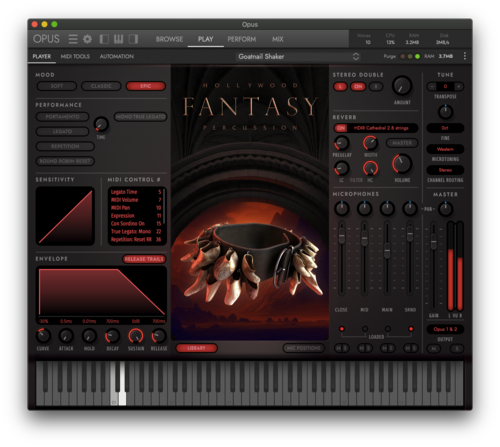Screen dimensions: 500x447
Task: Open the three-dot options menu
Action: coord(465,56)
